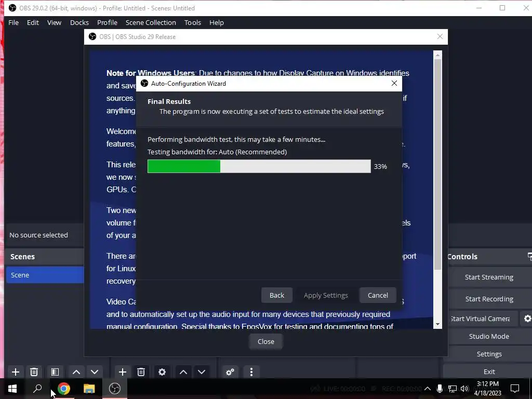Click Exit in Controls panel
Screen dimensions: 532x399
488,371
